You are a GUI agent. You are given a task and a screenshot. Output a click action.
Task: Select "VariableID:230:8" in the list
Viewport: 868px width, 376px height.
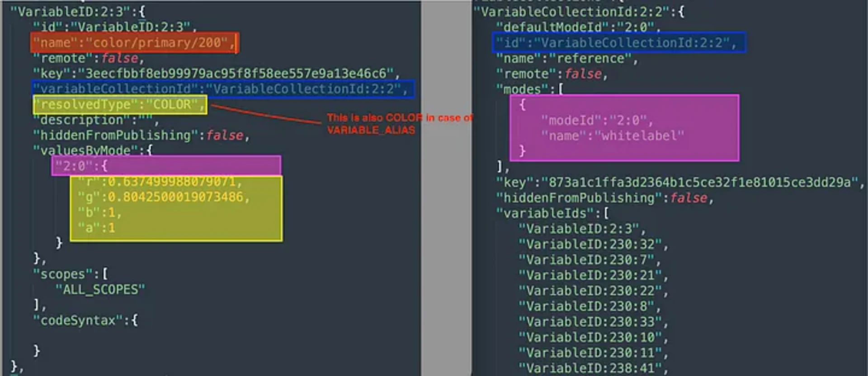590,306
